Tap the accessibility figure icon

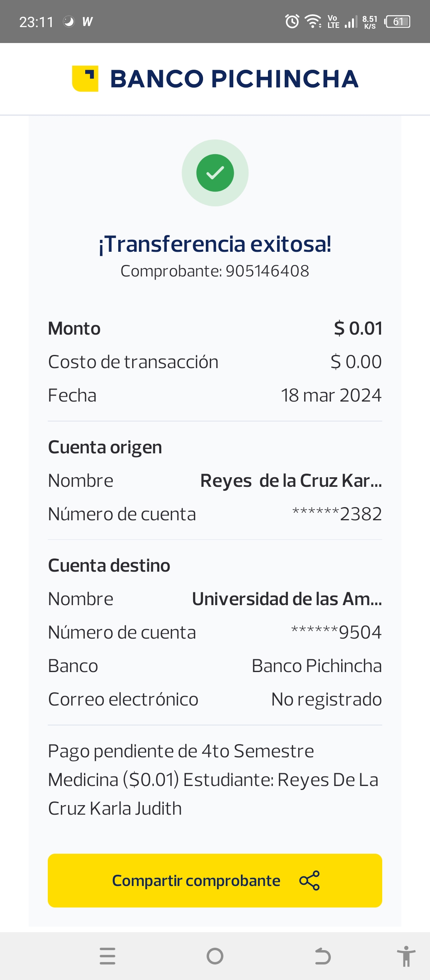406,956
